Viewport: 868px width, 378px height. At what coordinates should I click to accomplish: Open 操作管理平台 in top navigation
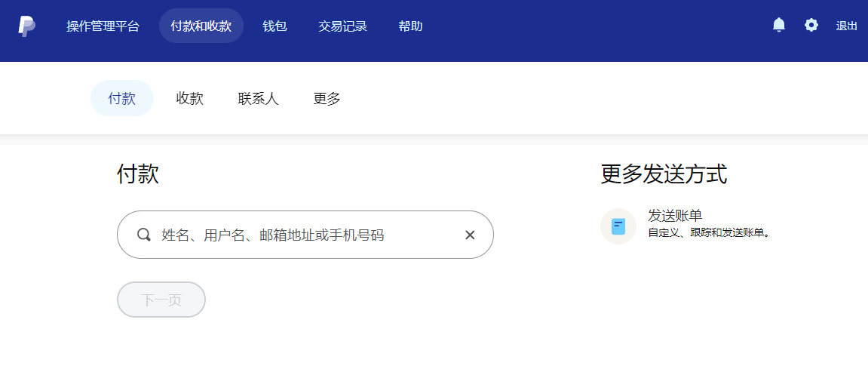(x=103, y=26)
